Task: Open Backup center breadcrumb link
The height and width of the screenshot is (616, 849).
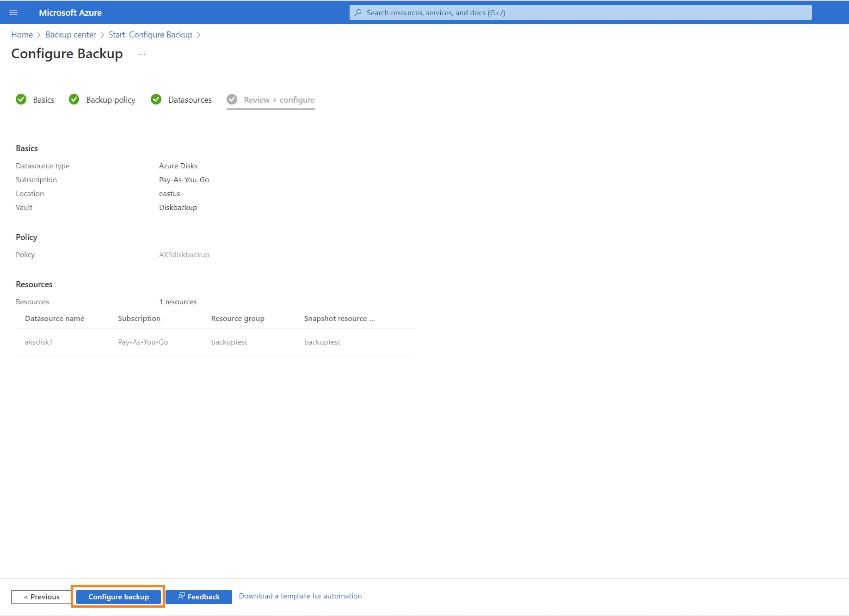Action: [x=71, y=35]
